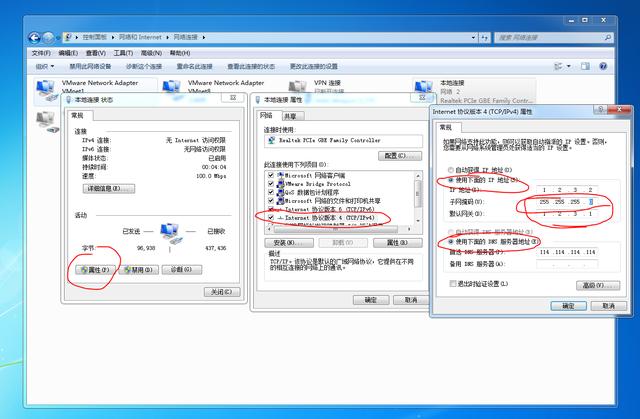The height and width of the screenshot is (419, 640).
Task: Click the VMware Bridge Protocol item icon
Action: click(x=280, y=184)
